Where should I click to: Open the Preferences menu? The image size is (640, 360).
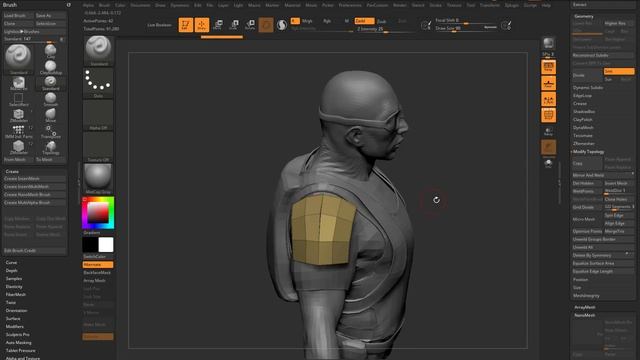[350, 5]
